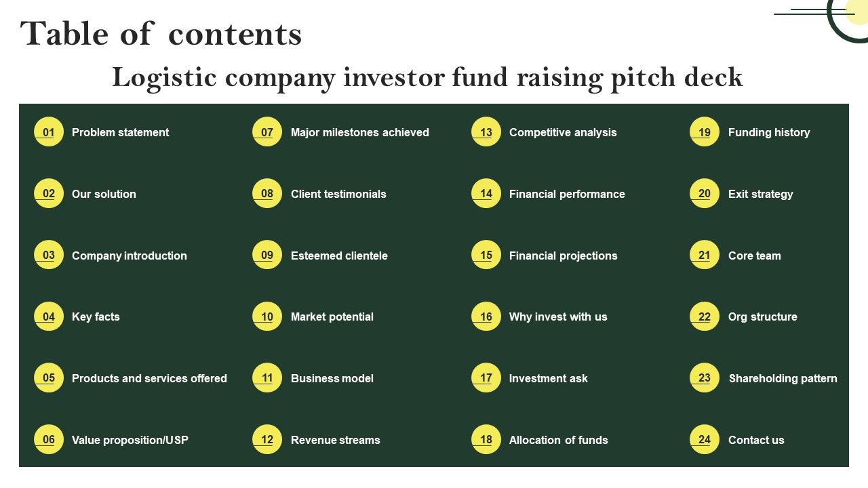Click the Table of contents heading
Viewport: 868px width, 488px height.
pyautogui.click(x=161, y=34)
